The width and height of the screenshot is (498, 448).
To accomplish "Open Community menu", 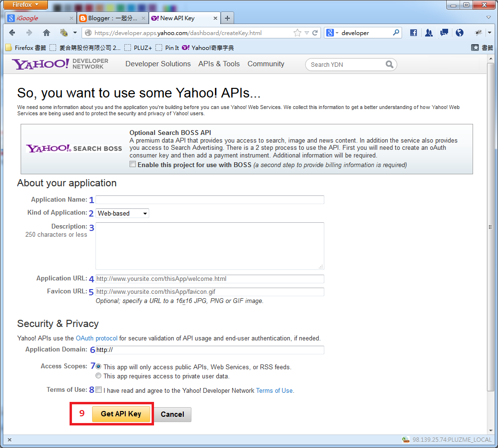I will pyautogui.click(x=266, y=64).
